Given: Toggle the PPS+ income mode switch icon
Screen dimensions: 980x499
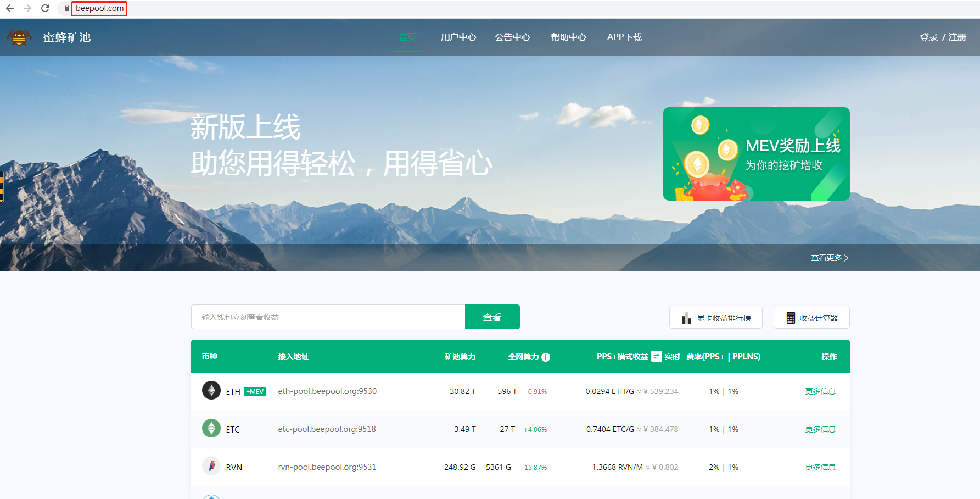Looking at the screenshot, I should click(x=657, y=356).
